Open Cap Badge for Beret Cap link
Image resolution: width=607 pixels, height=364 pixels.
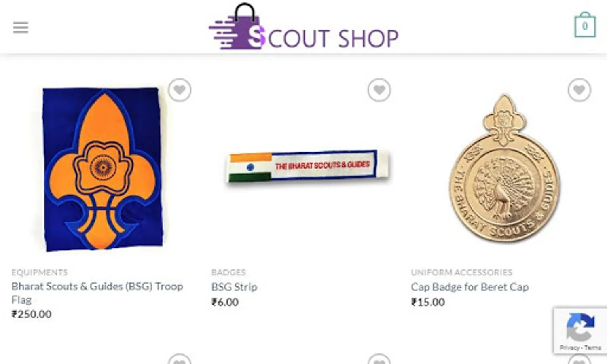pos(470,287)
